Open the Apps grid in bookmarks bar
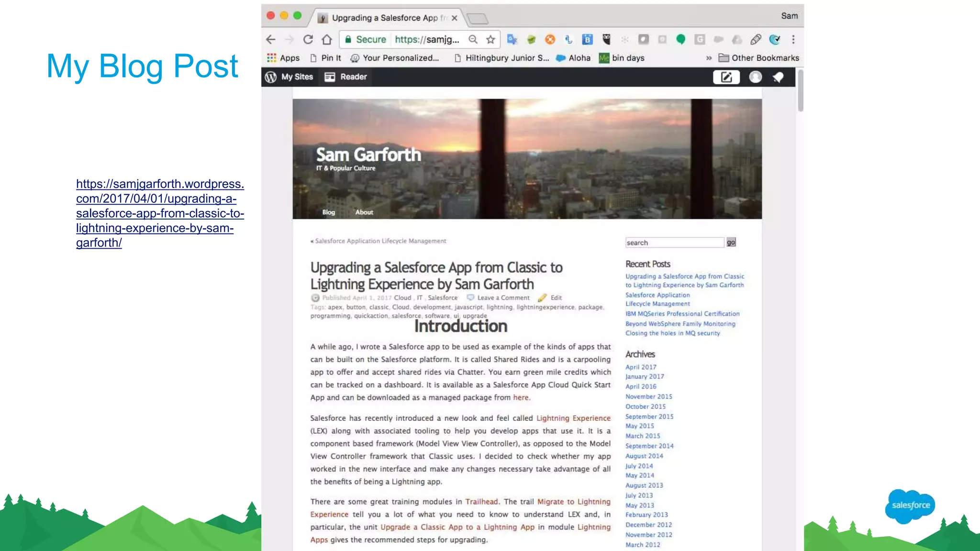Image resolution: width=980 pixels, height=551 pixels. 283,58
